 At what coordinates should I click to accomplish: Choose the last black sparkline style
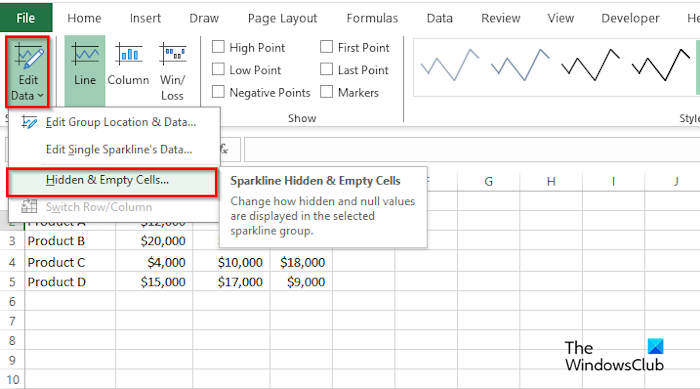661,65
